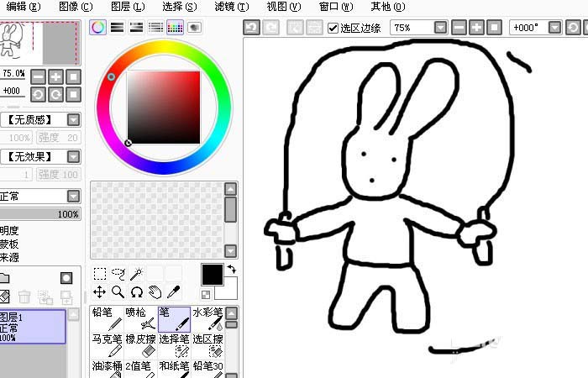
Task: Select the hand pan tool
Action: pyautogui.click(x=155, y=291)
